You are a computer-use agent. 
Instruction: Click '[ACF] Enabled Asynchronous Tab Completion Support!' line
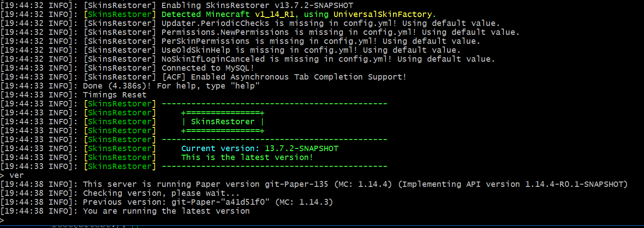coord(204,77)
